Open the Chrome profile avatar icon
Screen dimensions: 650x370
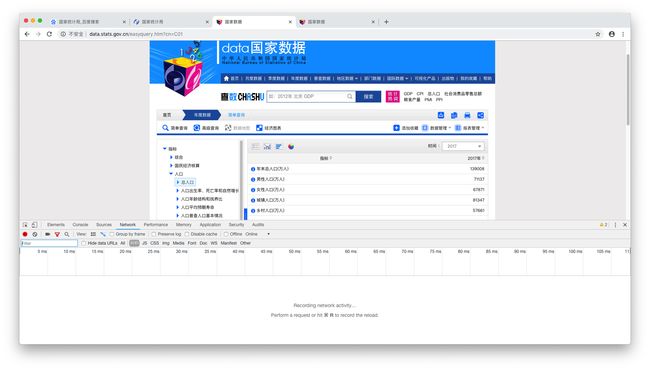pos(611,34)
